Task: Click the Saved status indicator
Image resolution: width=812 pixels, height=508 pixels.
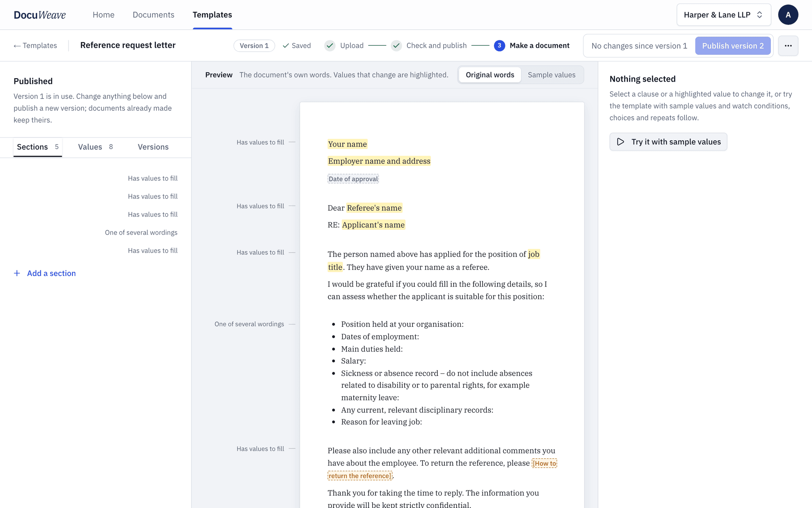Action: click(297, 46)
